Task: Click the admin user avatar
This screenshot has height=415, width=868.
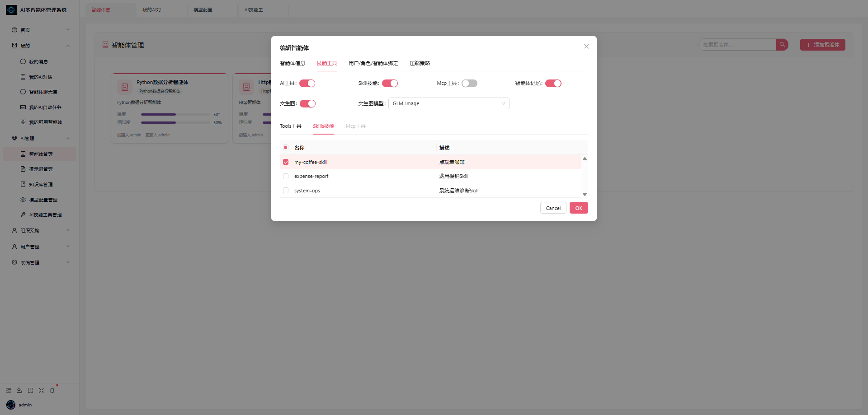Action: pos(11,405)
